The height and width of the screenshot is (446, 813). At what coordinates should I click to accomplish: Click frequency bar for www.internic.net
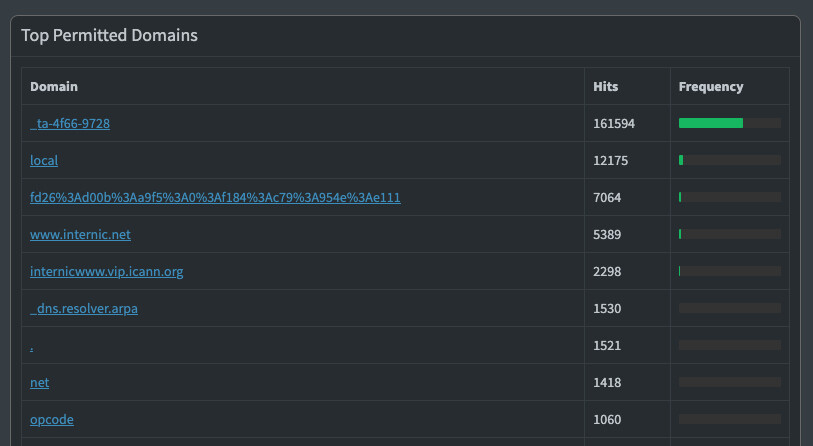tap(730, 234)
